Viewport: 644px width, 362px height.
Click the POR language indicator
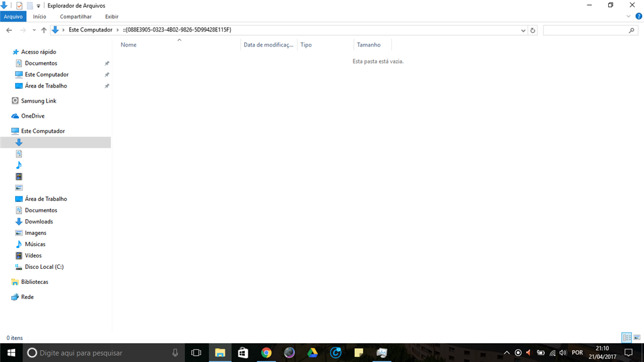[x=577, y=353]
